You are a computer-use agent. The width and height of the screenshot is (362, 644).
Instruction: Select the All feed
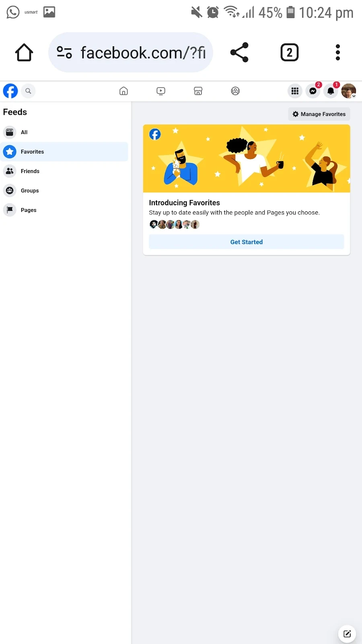64,132
